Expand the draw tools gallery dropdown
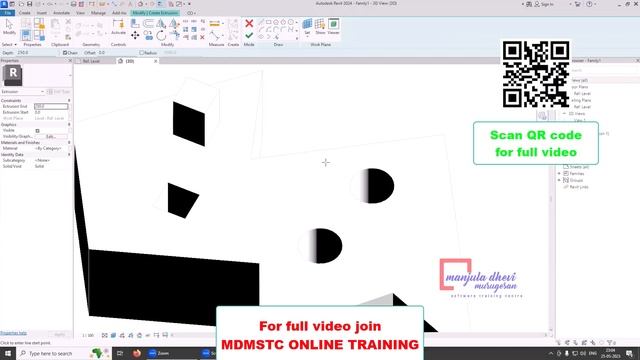Screen dimensions: 640x360 [297, 38]
